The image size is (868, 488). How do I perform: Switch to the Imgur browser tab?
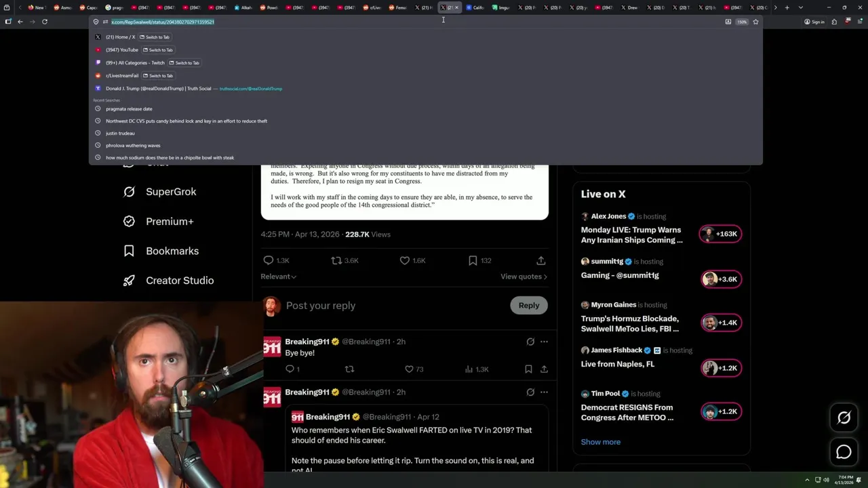(500, 7)
